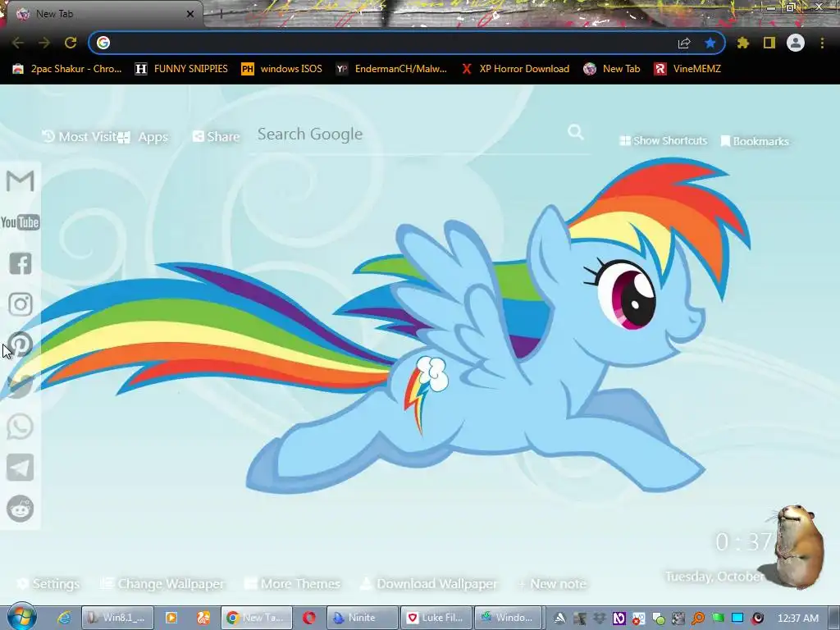Open Instagram from the sidebar
The image size is (840, 630).
tap(21, 304)
